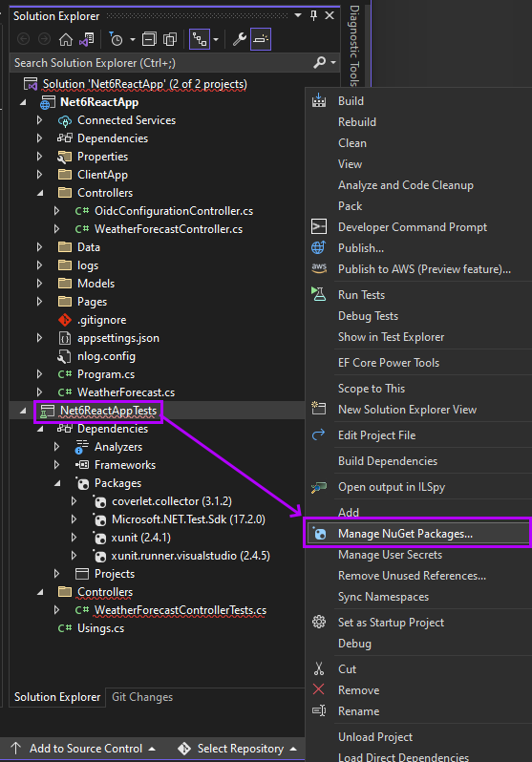Screen dimensions: 532x762
Task: Open Developer Command Prompt menu entry
Action: tap(413, 227)
